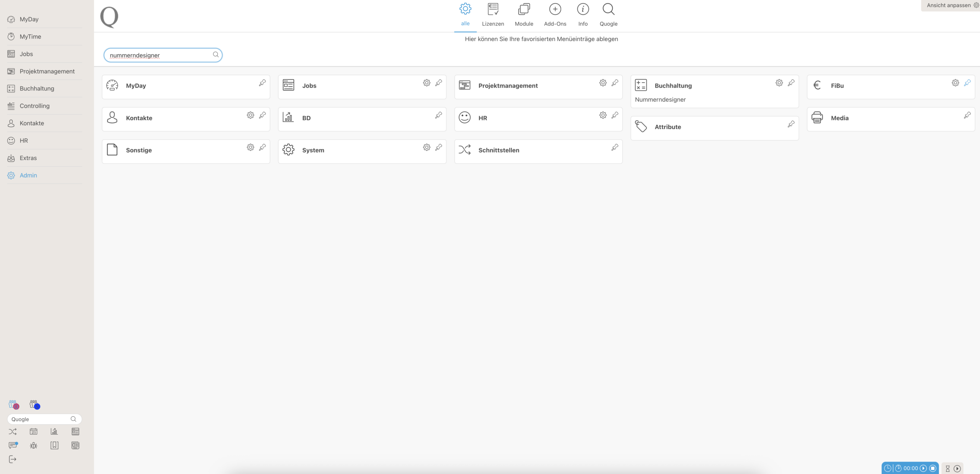Image resolution: width=980 pixels, height=474 pixels.
Task: Select the team icon with blue S badge
Action: click(34, 405)
